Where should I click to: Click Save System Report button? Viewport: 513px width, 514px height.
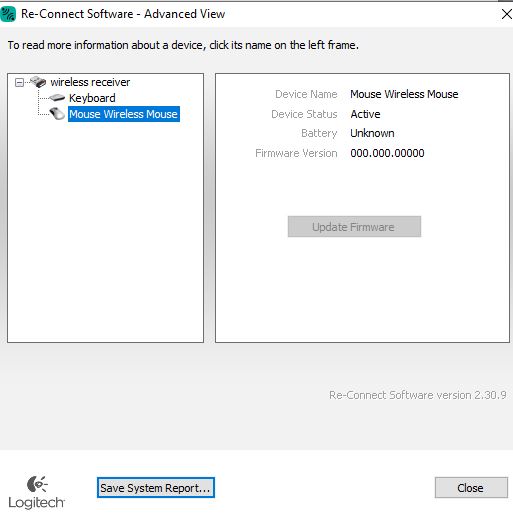point(156,488)
